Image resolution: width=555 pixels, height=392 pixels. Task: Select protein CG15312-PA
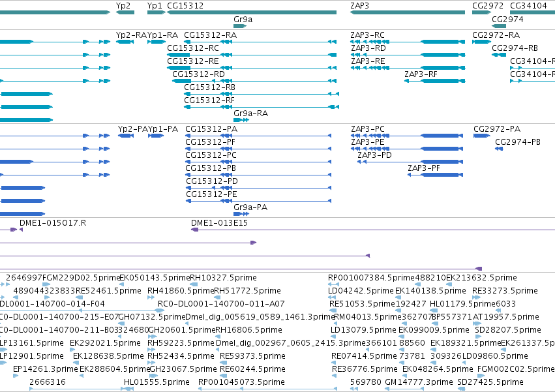click(211, 129)
